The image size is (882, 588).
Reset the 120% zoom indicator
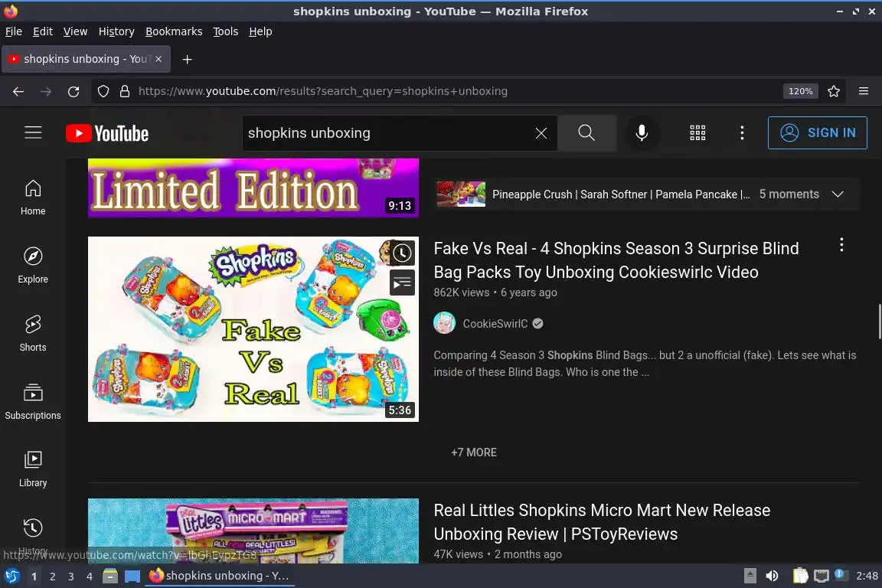point(800,91)
